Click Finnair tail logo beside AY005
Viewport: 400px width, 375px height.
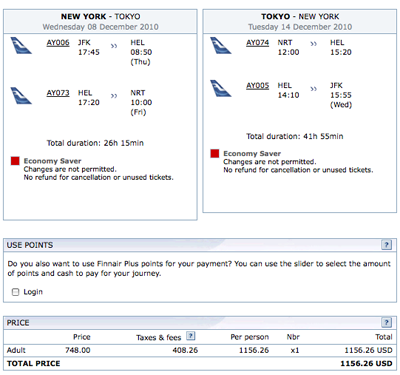click(221, 88)
